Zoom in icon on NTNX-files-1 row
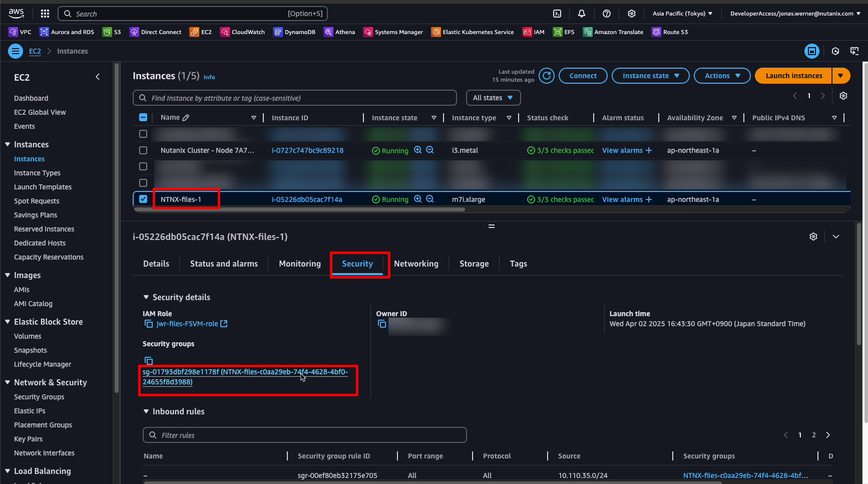 point(417,199)
